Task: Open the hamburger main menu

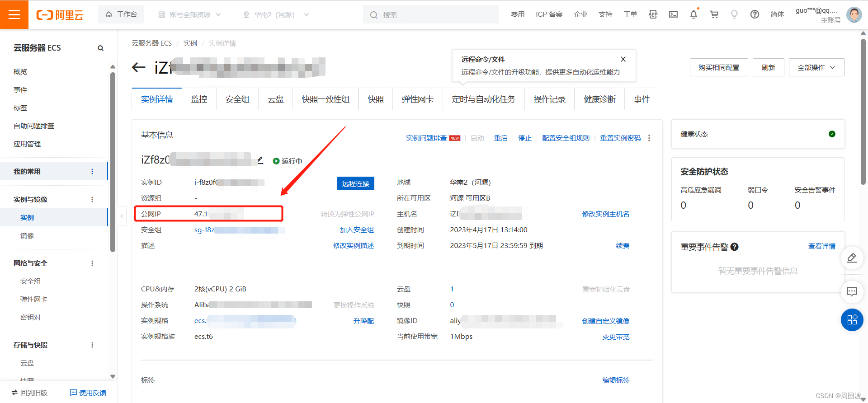Action: pos(14,14)
